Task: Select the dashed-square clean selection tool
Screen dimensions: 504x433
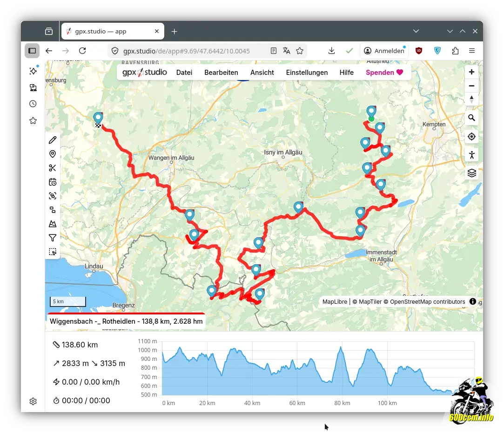Action: 53,252
